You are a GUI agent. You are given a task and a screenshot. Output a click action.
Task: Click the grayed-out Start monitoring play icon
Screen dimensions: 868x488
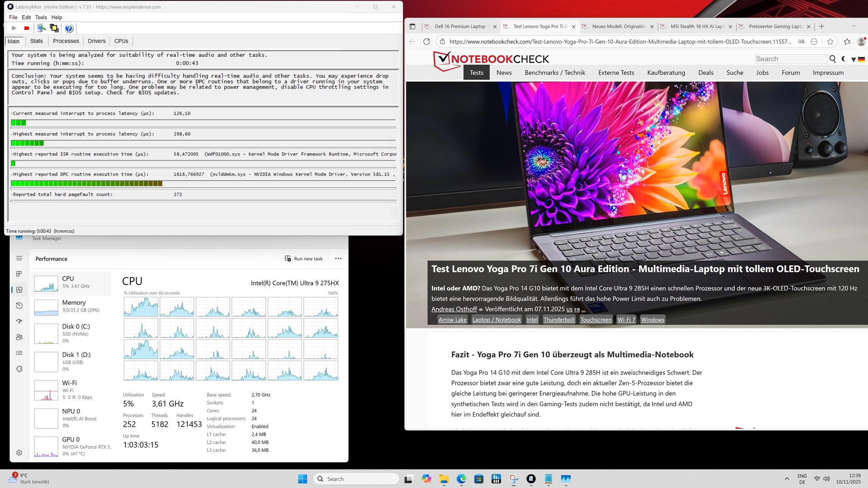coord(14,28)
